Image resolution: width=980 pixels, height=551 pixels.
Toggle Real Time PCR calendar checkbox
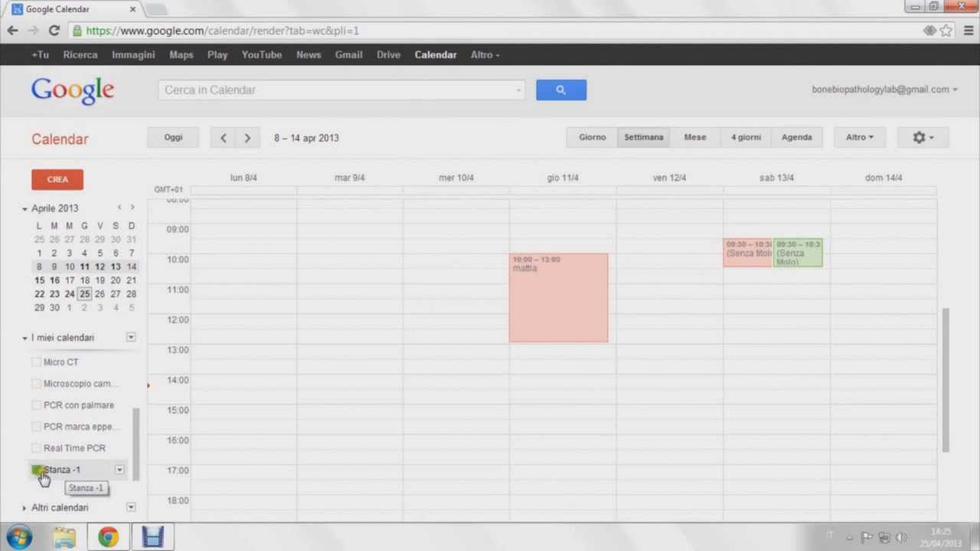36,448
